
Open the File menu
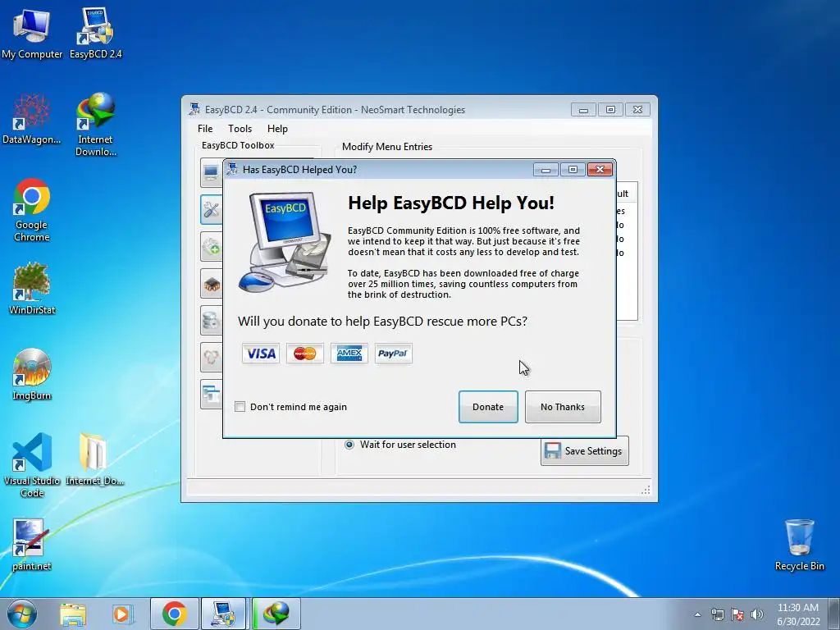pos(204,129)
